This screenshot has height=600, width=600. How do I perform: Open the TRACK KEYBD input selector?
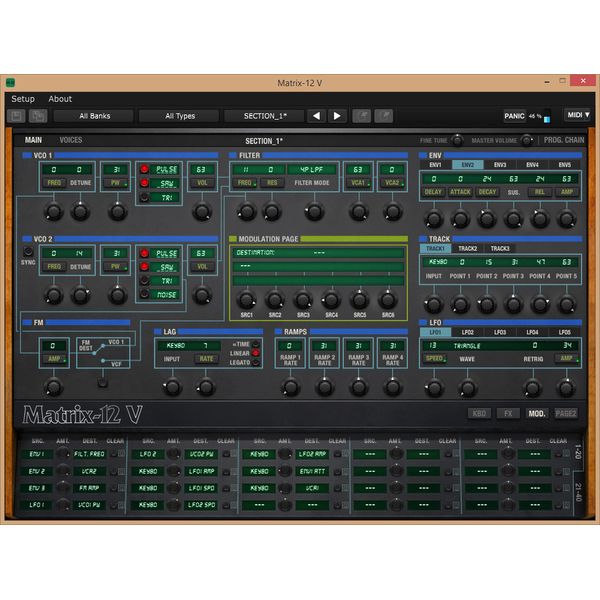438,262
